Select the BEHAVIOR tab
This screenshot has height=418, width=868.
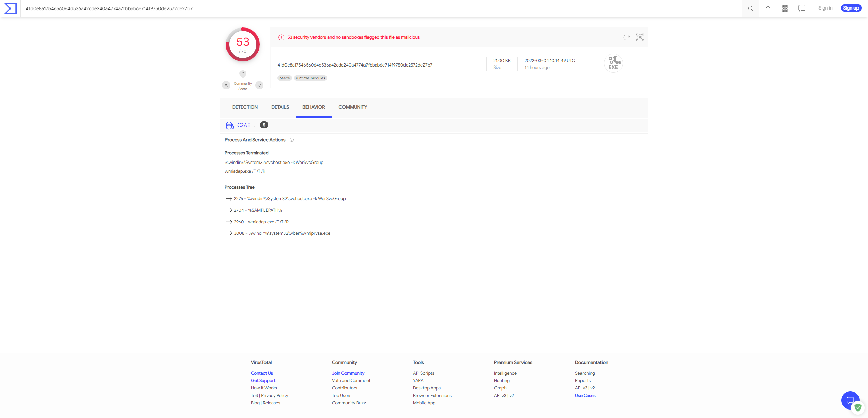coord(314,107)
